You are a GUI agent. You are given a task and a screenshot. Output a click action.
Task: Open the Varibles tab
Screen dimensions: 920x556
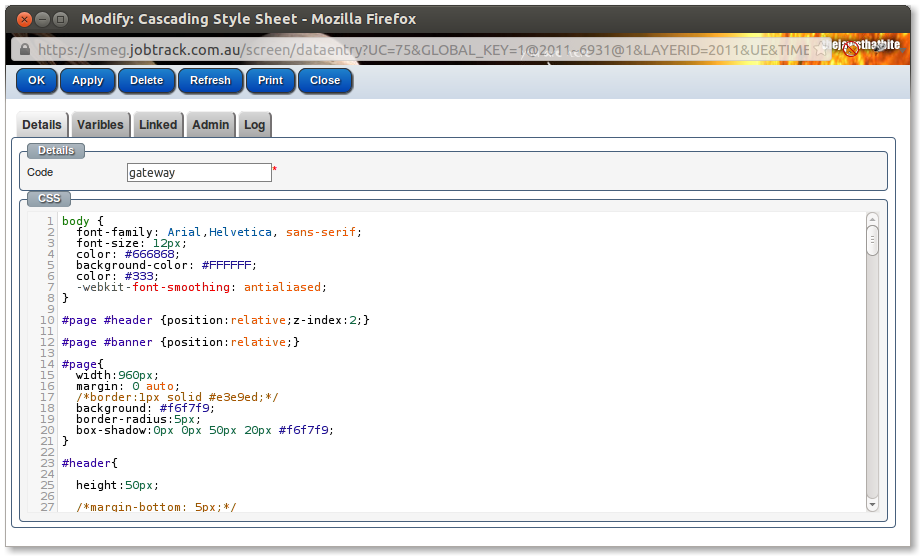[x=100, y=125]
